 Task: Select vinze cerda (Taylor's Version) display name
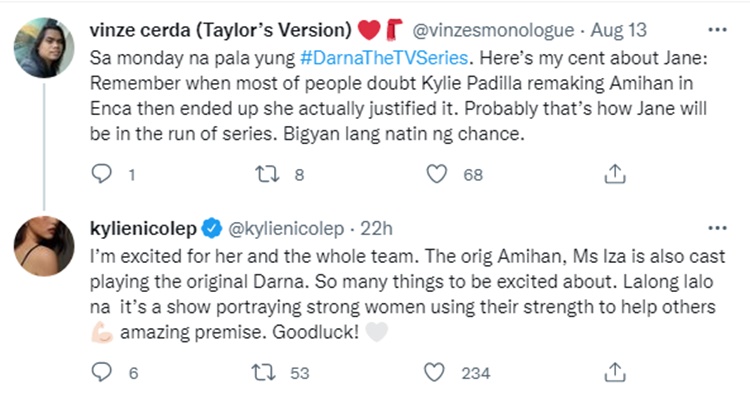click(x=221, y=30)
